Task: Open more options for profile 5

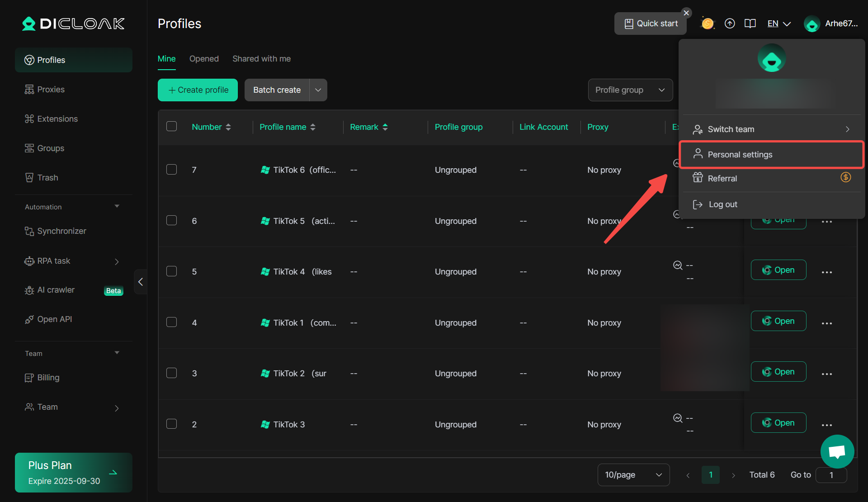Action: tap(827, 272)
